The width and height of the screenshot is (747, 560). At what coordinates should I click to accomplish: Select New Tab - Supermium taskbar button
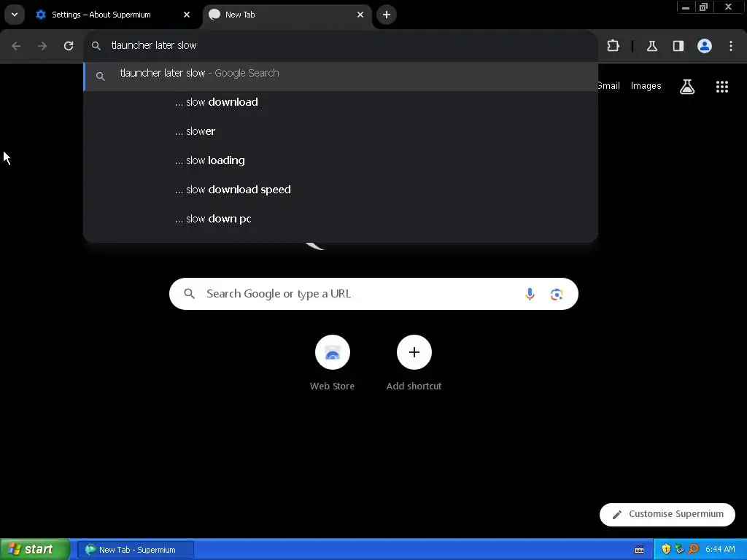click(136, 550)
